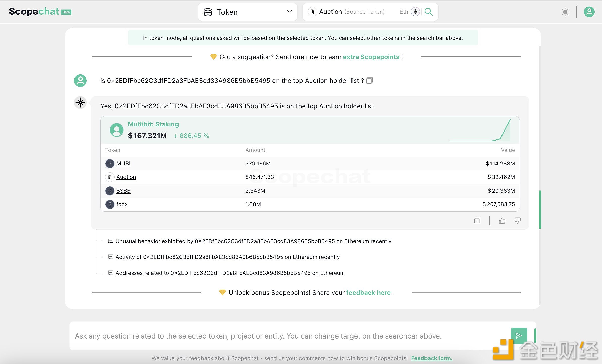Click the BSSB question-mark token icon

110,191
